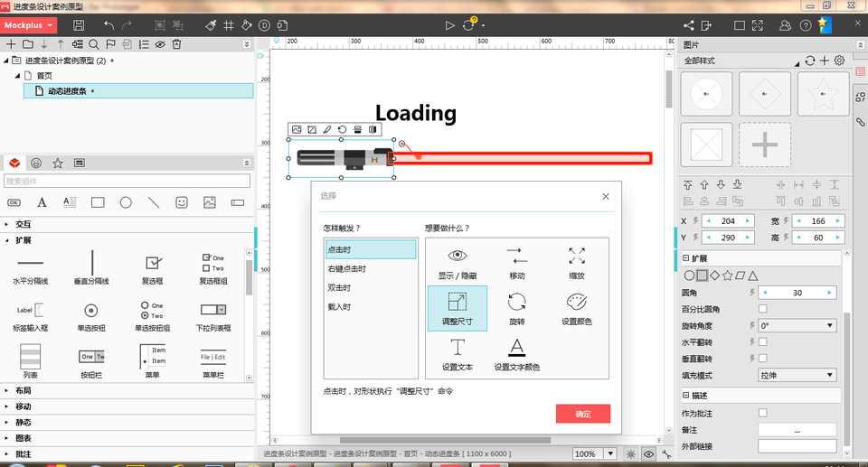Select the Rectangle shape component
Screen dimensions: 868x467
(98, 202)
